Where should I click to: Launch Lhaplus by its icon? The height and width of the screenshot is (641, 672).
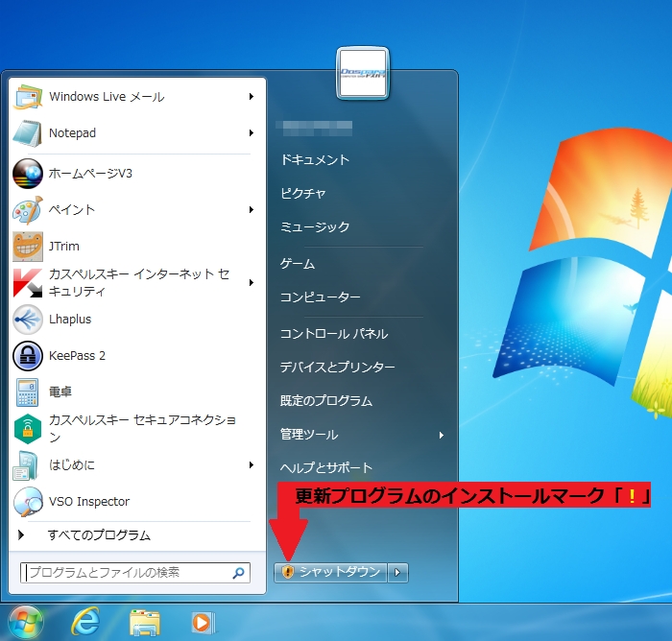coord(28,320)
